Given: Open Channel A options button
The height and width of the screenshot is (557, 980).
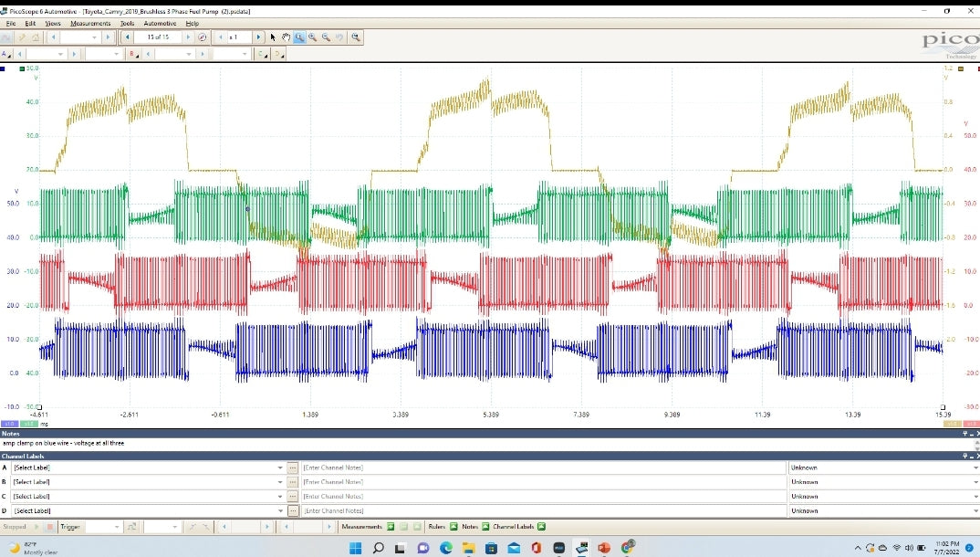Looking at the screenshot, I should (6, 55).
